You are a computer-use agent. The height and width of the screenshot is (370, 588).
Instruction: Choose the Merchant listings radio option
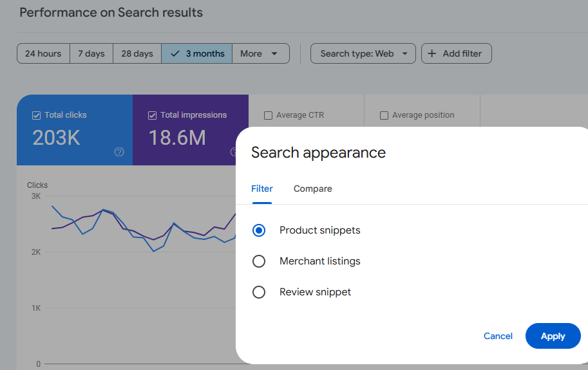pyautogui.click(x=259, y=261)
